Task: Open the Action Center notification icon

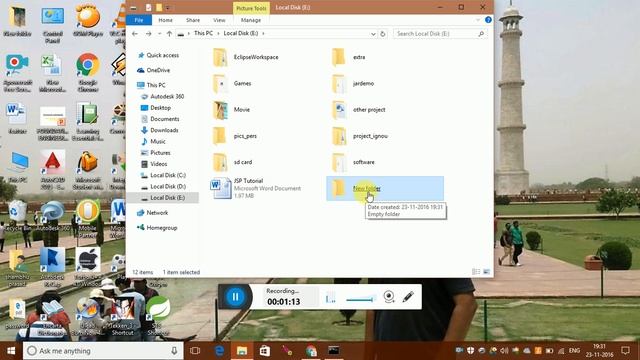Action: coord(625,351)
